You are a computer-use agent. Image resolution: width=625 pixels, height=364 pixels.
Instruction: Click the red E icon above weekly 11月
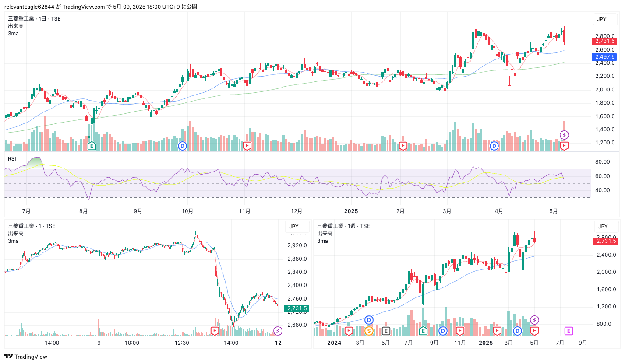tap(460, 330)
